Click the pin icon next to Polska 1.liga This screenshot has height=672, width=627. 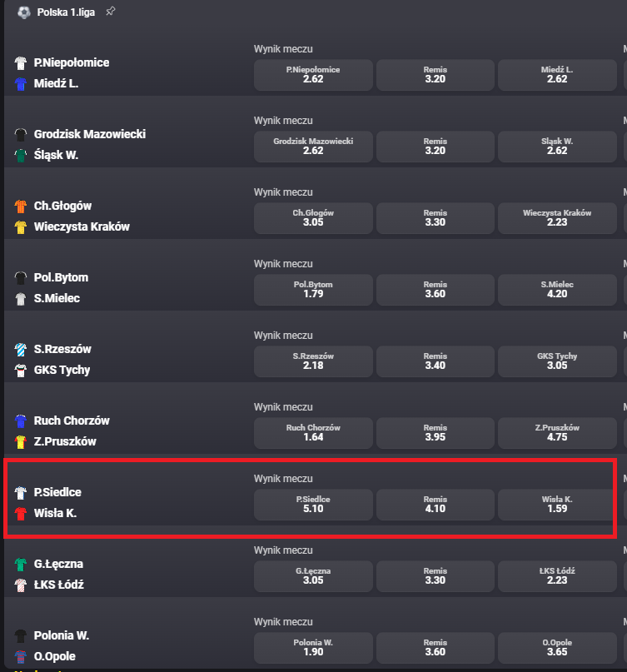click(111, 12)
